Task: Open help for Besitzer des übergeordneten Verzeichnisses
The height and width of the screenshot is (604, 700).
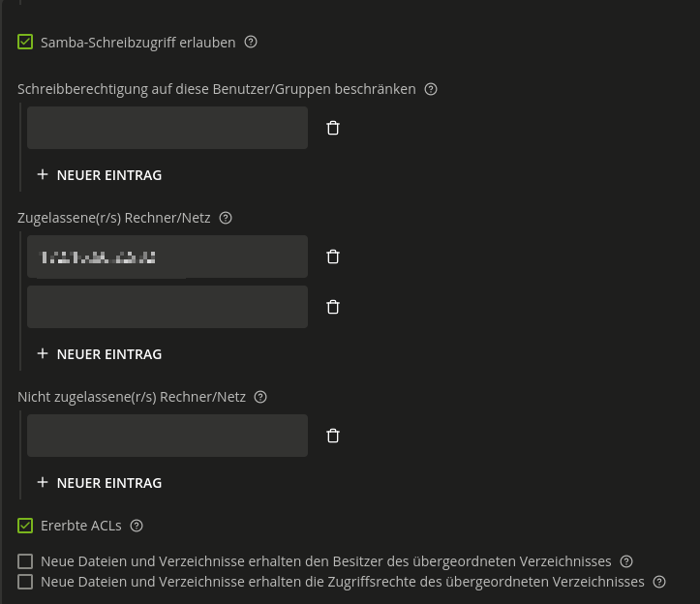Action: (626, 561)
